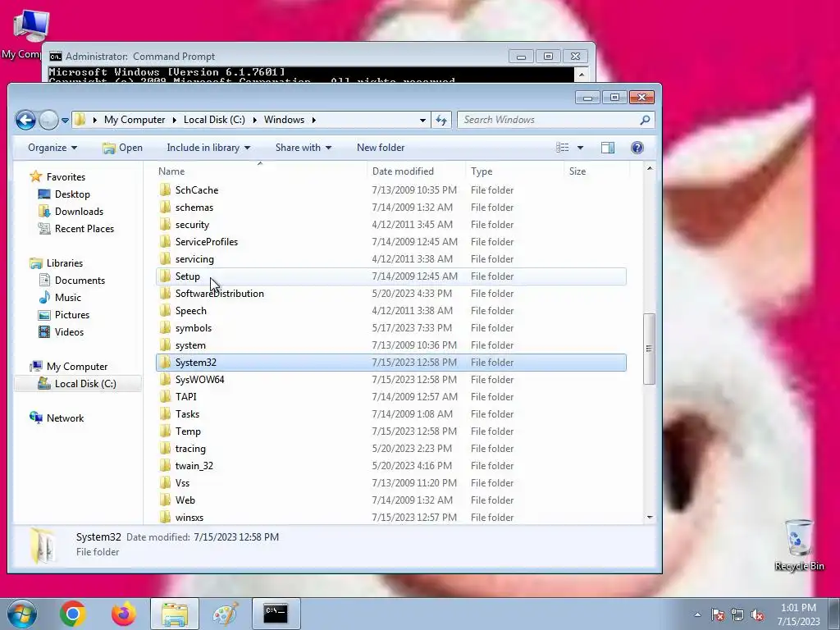Select the SchCache folder icon
840x630 pixels.
(x=166, y=189)
